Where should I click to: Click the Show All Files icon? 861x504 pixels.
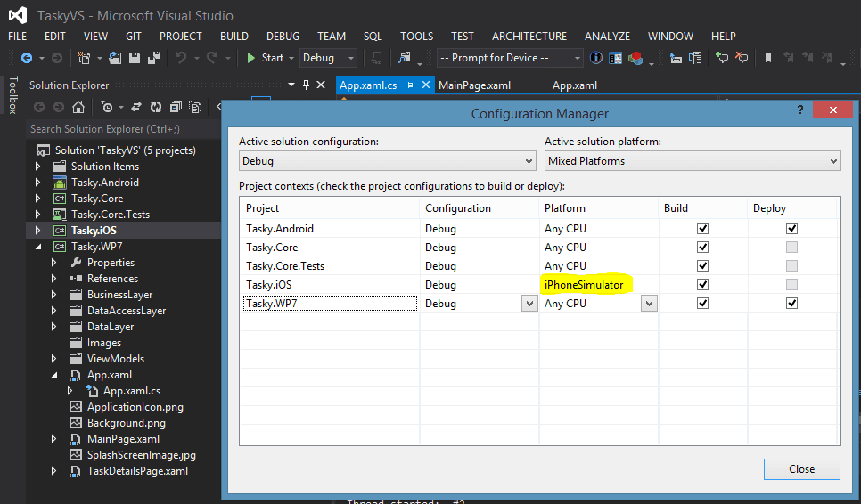[x=195, y=107]
